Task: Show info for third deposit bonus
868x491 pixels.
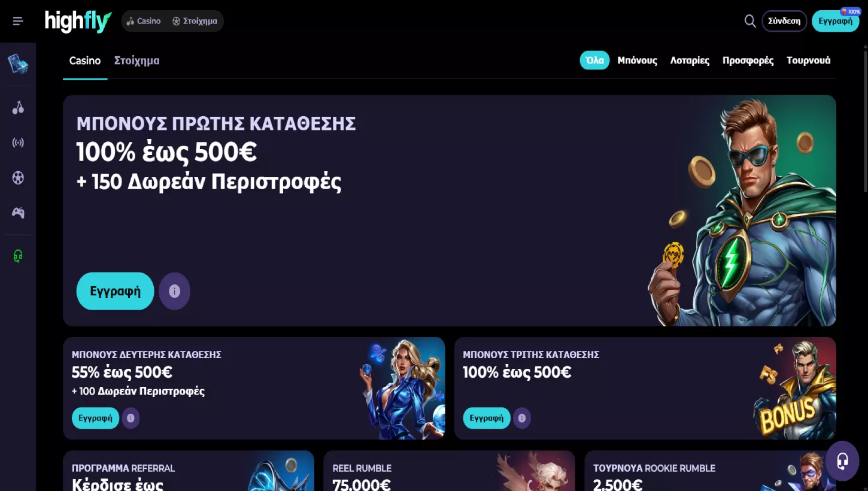Action: 521,418
